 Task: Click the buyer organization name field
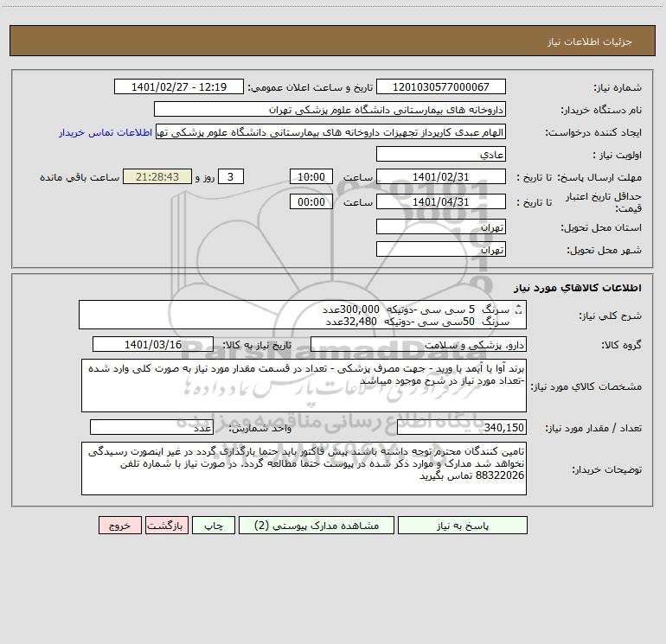click(x=330, y=110)
